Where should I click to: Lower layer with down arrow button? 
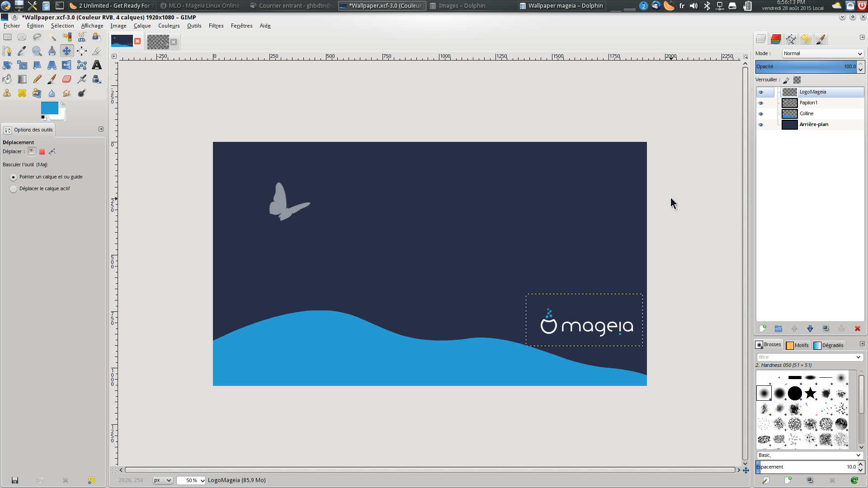[x=810, y=329]
